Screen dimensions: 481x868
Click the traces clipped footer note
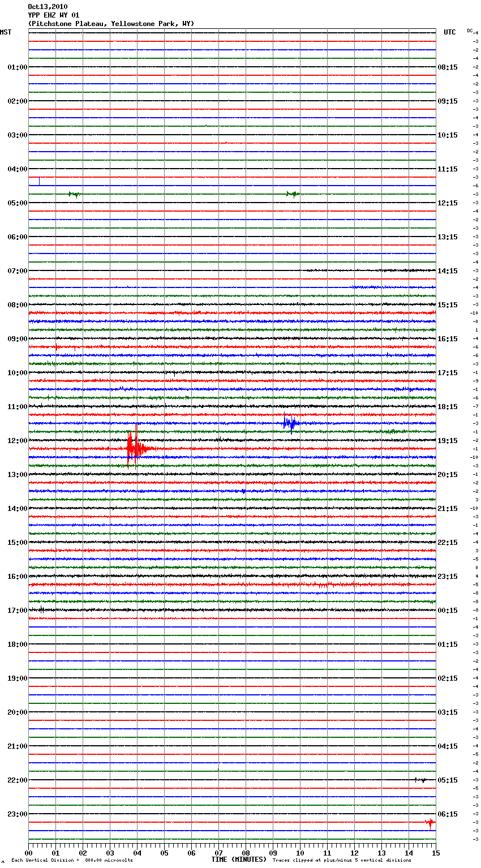(x=342, y=861)
